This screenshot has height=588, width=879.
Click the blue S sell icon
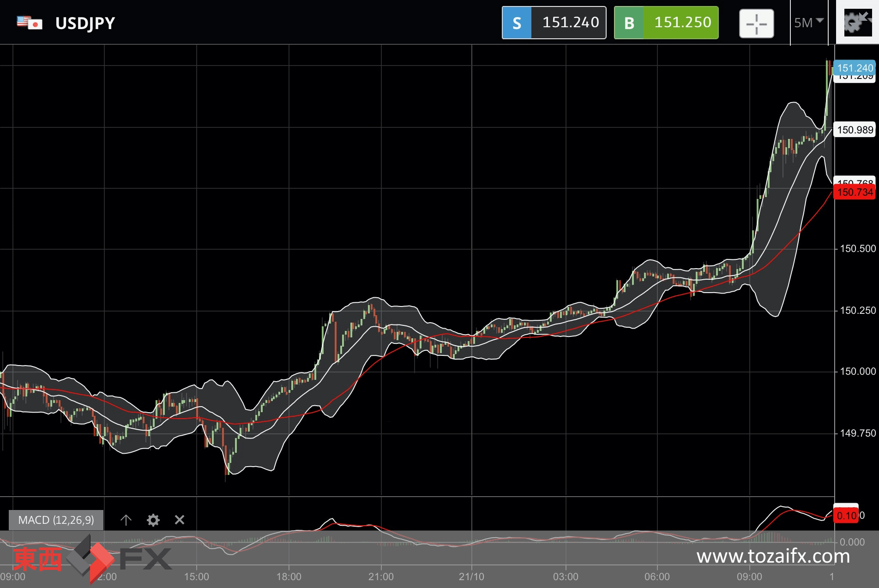(517, 23)
